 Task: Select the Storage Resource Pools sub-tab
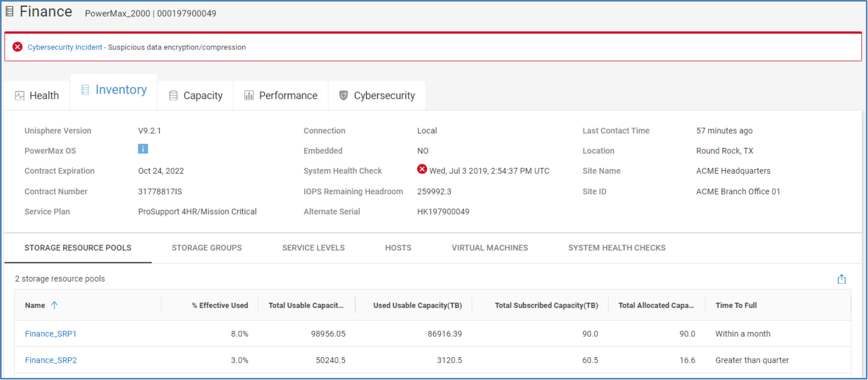(x=78, y=248)
